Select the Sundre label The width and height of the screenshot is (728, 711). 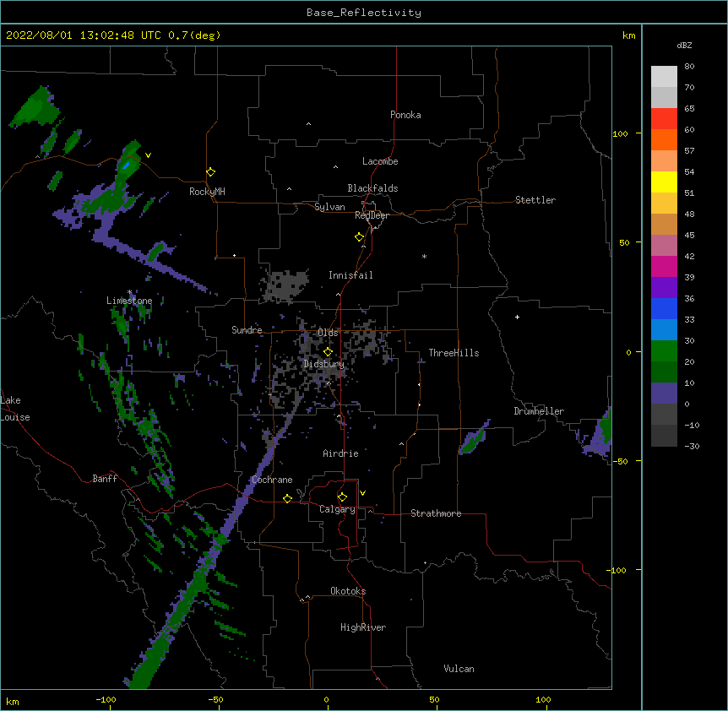tap(247, 330)
